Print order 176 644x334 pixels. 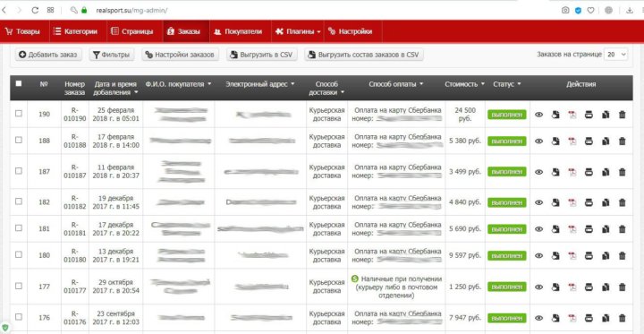tap(589, 318)
